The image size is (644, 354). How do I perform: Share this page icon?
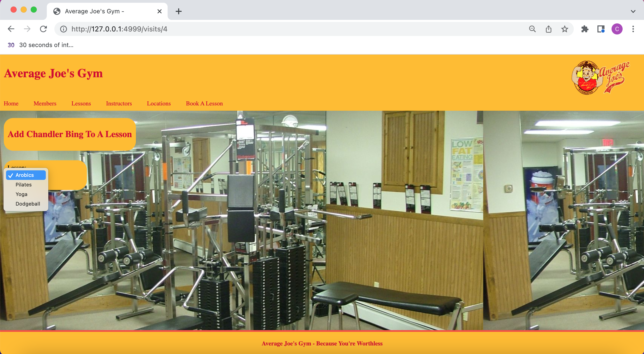click(549, 29)
